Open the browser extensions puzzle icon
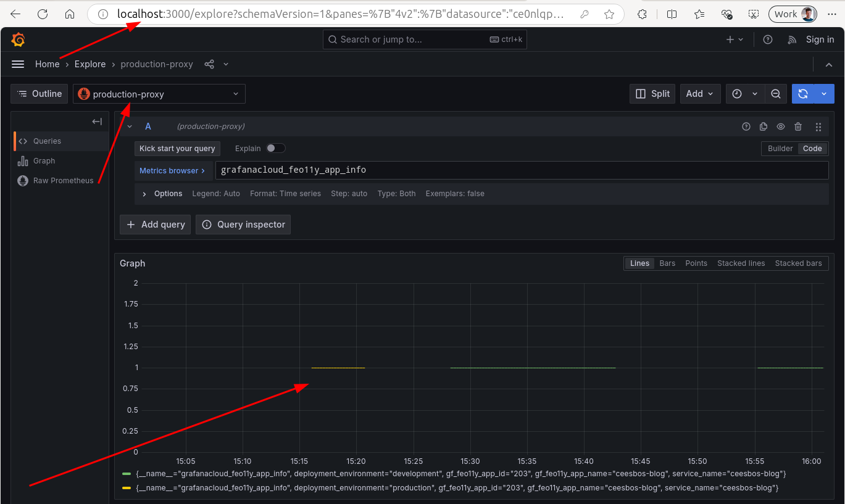Screen dimensions: 845x504 643,14
